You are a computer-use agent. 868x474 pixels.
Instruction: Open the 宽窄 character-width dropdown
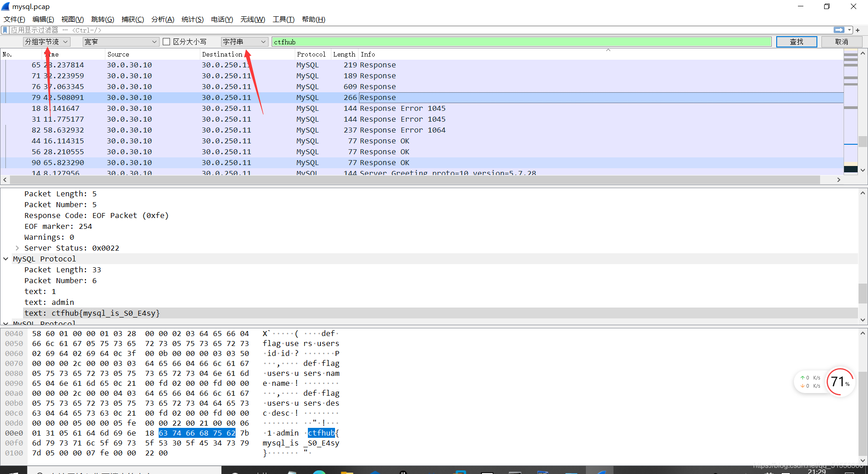point(121,42)
